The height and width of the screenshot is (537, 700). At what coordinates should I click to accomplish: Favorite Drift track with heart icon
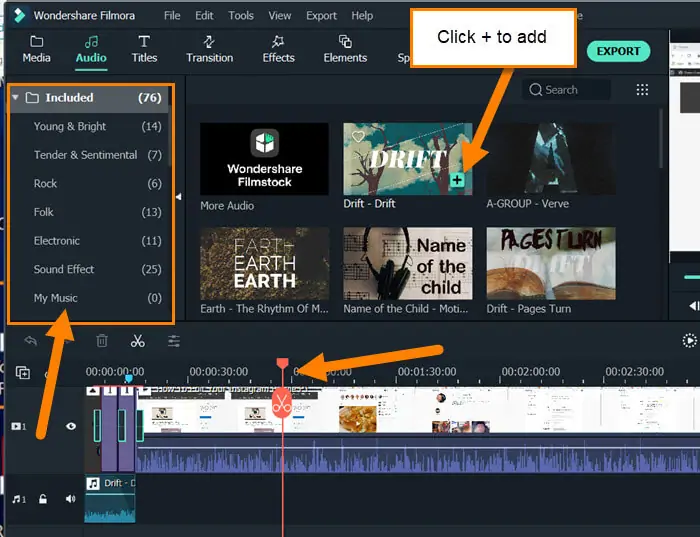[x=358, y=137]
